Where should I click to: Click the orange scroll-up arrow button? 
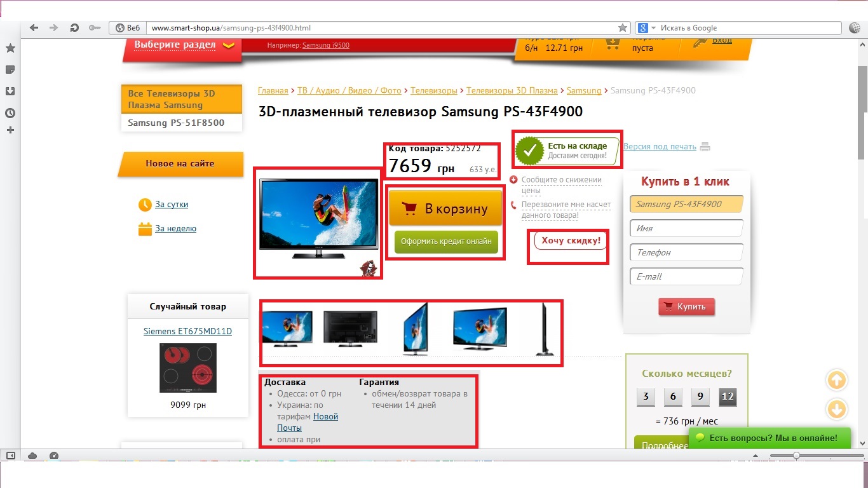(x=837, y=381)
